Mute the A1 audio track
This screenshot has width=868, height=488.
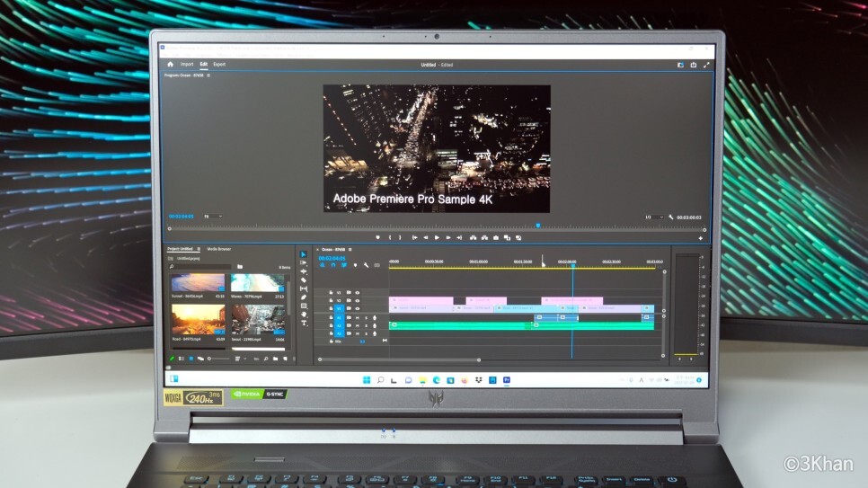357,318
